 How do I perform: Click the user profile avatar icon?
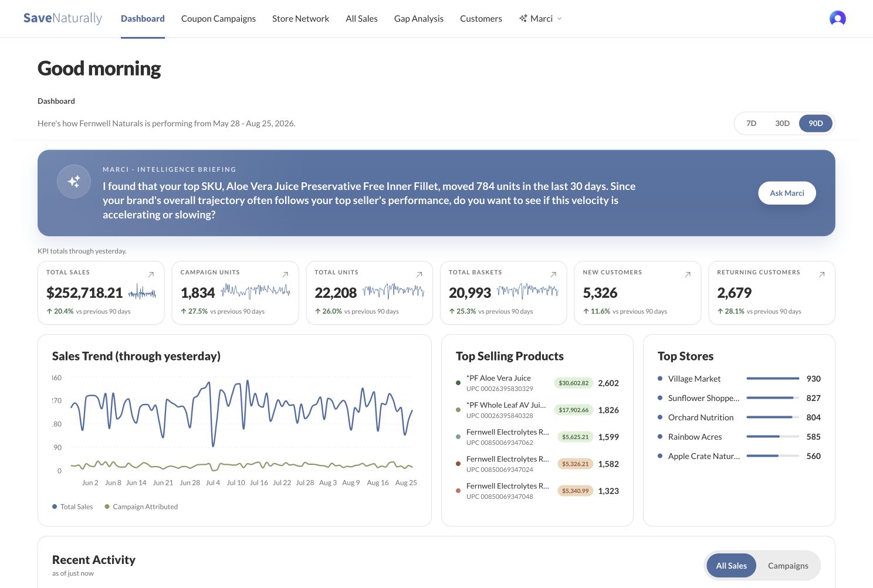tap(838, 19)
